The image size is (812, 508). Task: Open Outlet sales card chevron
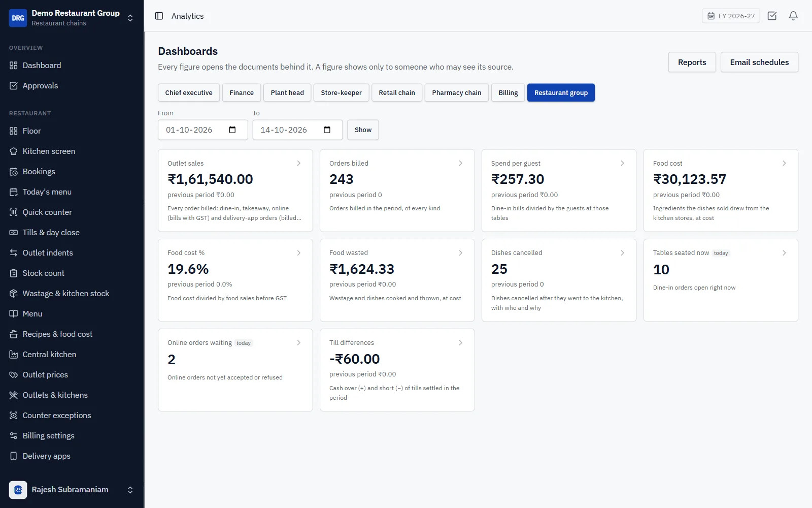pos(299,163)
